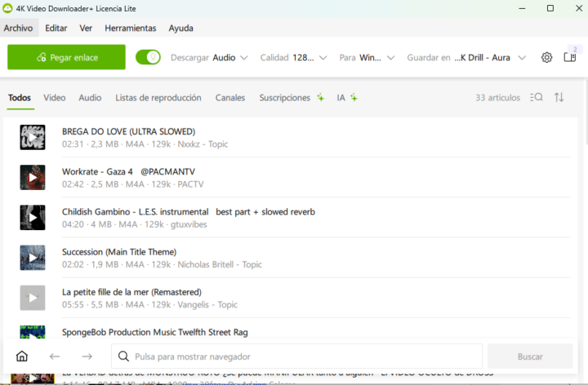Click 05:55 · 5,5 MB Vangelis details line

point(149,304)
